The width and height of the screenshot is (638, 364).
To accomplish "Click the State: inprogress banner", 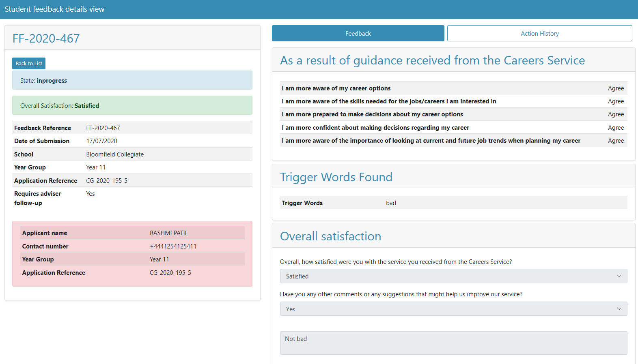I will tap(132, 80).
